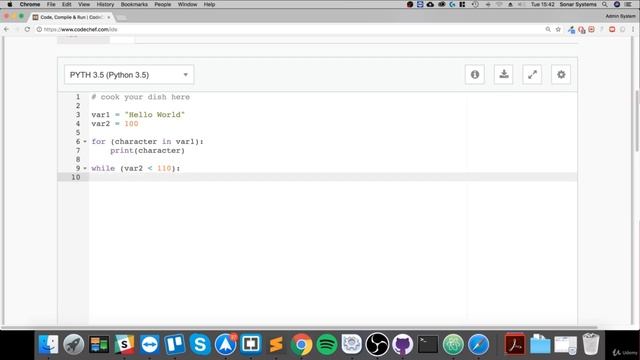Open Finder from the dock
This screenshot has width=640, height=360.
coord(49,344)
